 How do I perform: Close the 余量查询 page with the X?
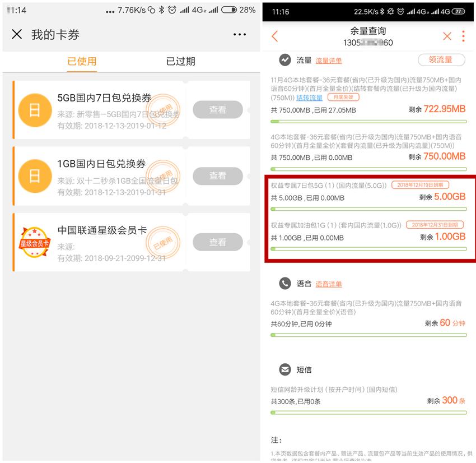coord(446,36)
